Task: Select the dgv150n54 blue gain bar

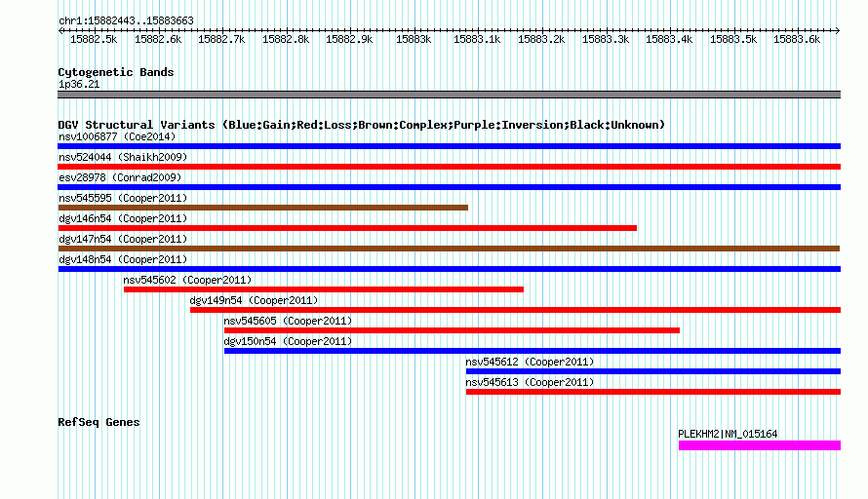Action: click(x=532, y=351)
